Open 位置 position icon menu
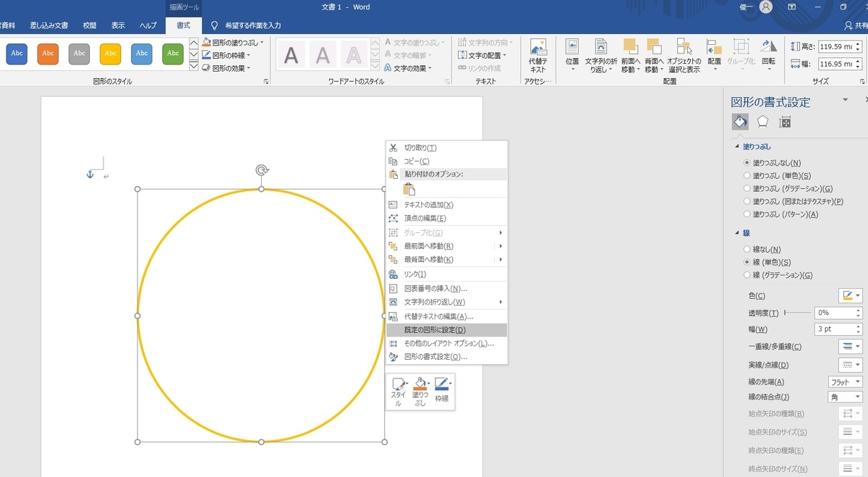Image resolution: width=868 pixels, height=477 pixels. 572,55
